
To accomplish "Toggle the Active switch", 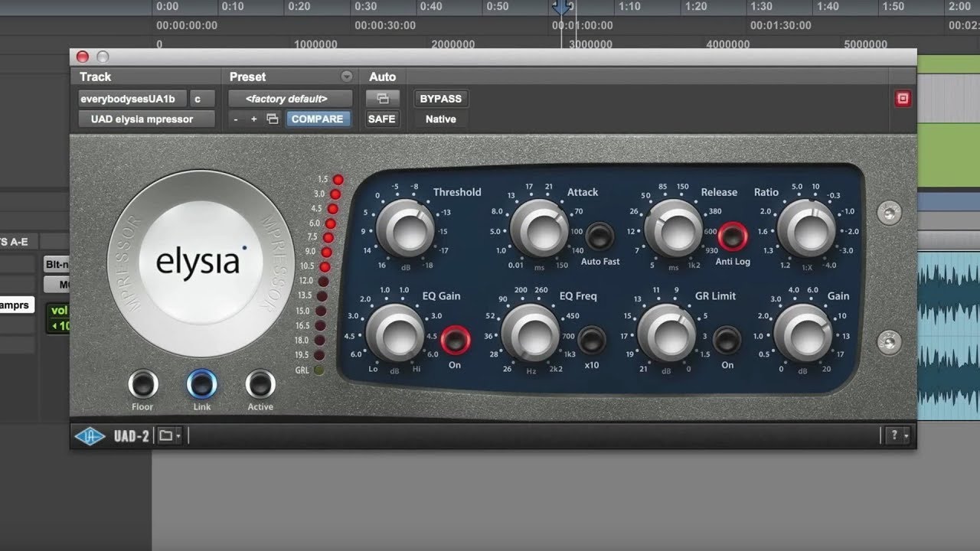I will 260,384.
